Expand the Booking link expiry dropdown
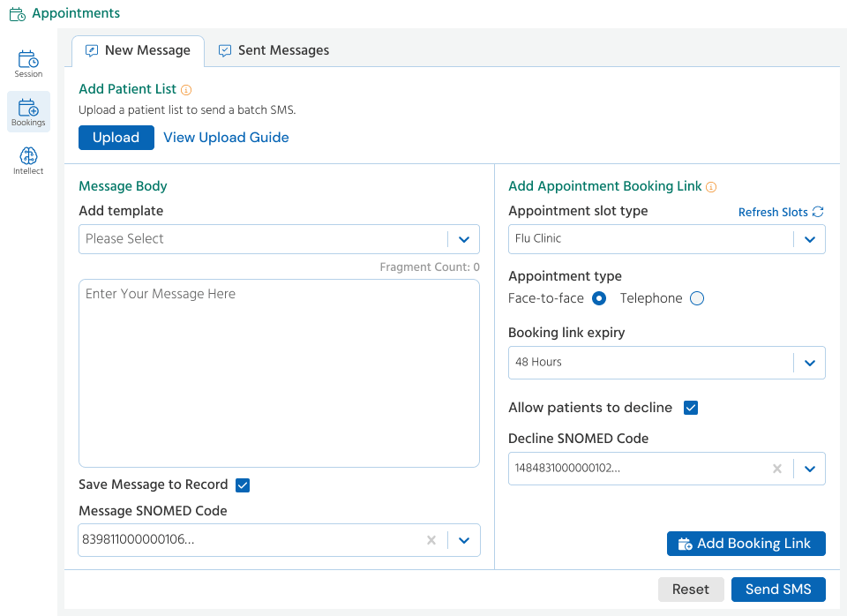The height and width of the screenshot is (616, 847). click(x=809, y=363)
